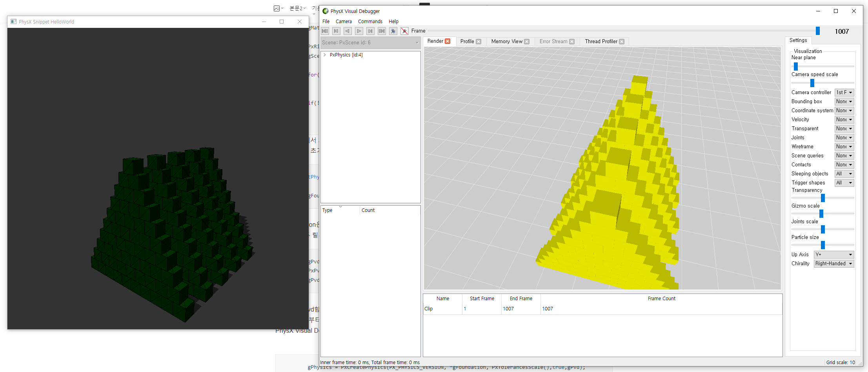
Task: Open the Transparent dropdown
Action: pyautogui.click(x=844, y=129)
